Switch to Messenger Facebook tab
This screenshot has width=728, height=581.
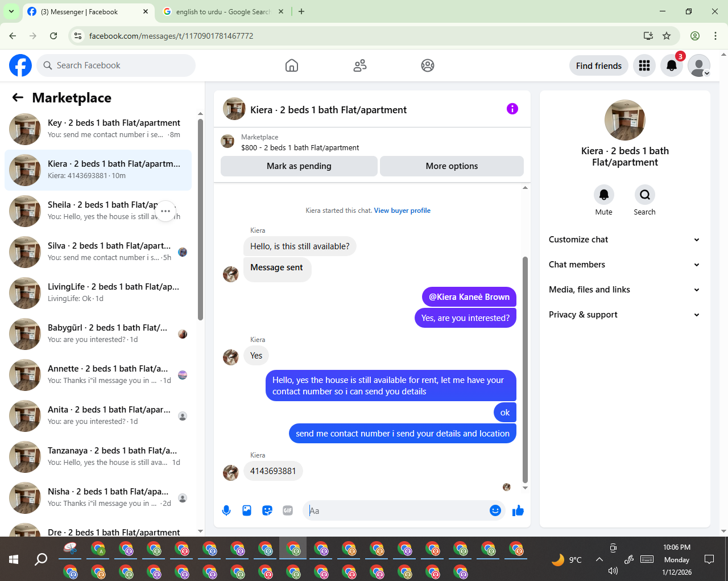[x=88, y=12]
